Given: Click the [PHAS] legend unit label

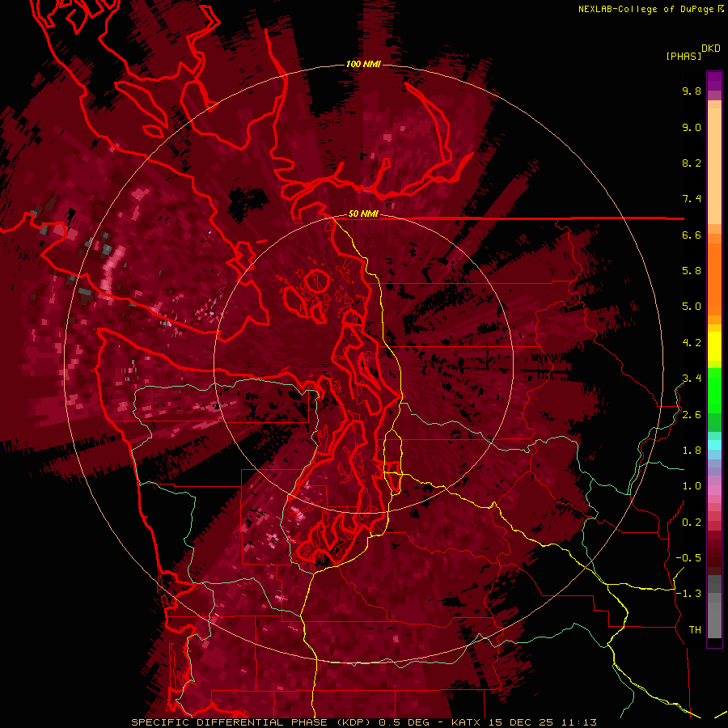Looking at the screenshot, I should point(684,56).
